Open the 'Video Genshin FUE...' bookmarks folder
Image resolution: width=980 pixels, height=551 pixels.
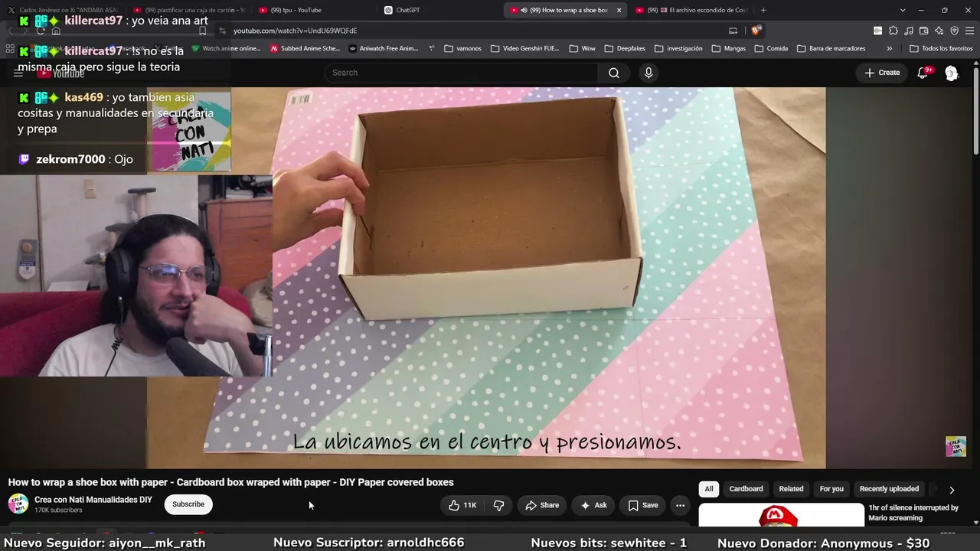pyautogui.click(x=525, y=48)
